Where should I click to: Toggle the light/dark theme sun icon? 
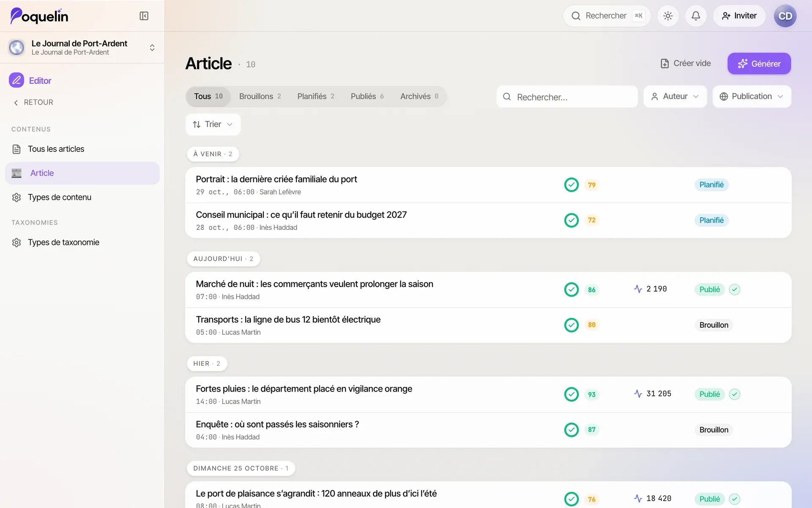click(x=668, y=16)
